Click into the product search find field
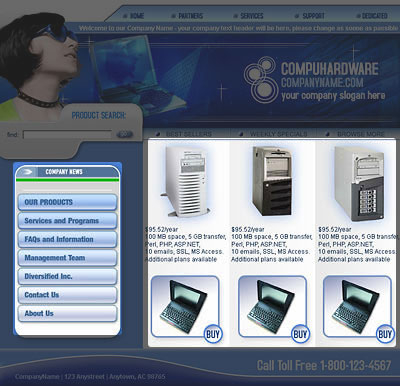The width and height of the screenshot is (400, 386). pyautogui.click(x=67, y=135)
